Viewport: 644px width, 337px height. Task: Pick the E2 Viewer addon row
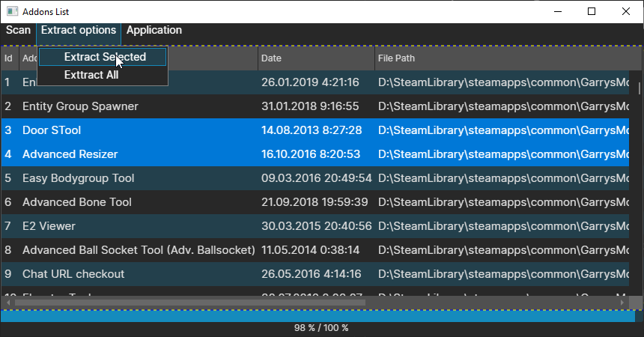tap(49, 226)
